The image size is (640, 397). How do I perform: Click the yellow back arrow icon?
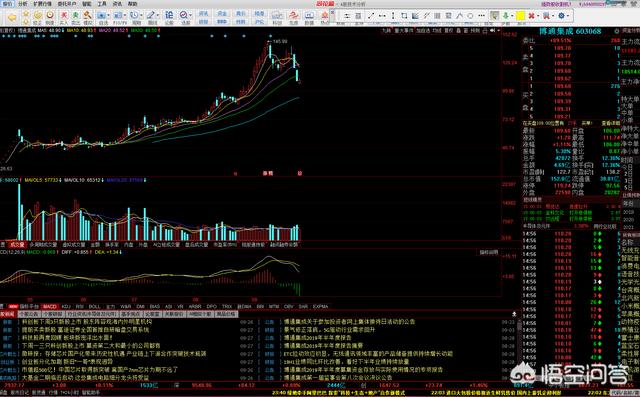coord(12,18)
